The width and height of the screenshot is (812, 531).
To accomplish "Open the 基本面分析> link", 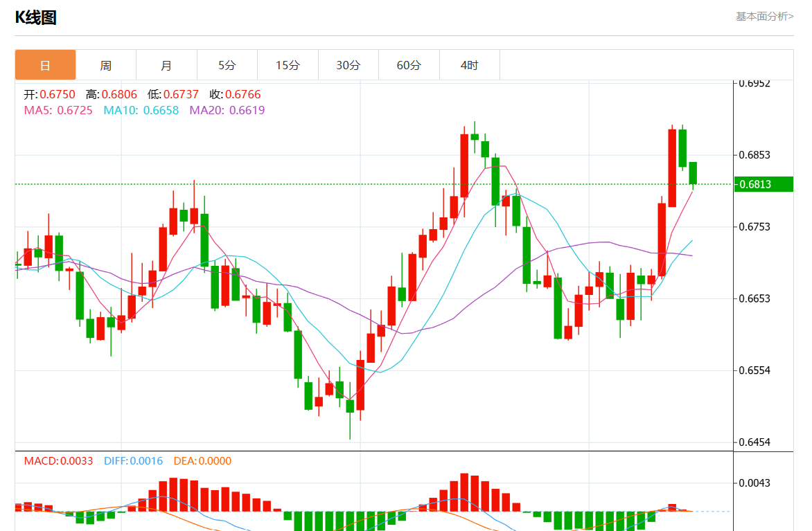I will (764, 17).
